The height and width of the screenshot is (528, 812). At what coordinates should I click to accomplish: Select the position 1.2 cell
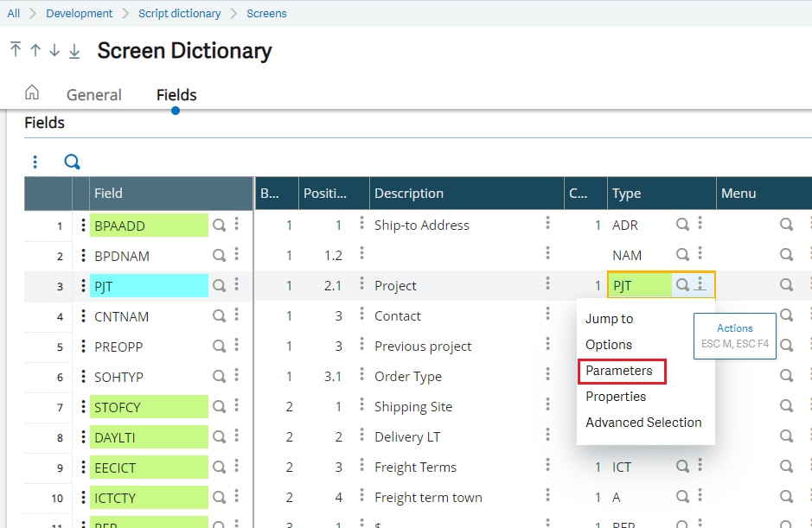[333, 255]
